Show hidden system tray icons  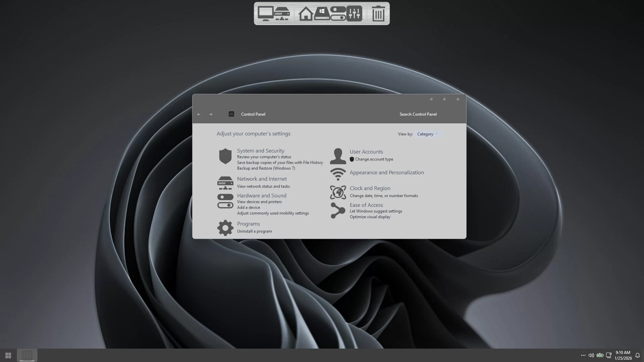583,355
